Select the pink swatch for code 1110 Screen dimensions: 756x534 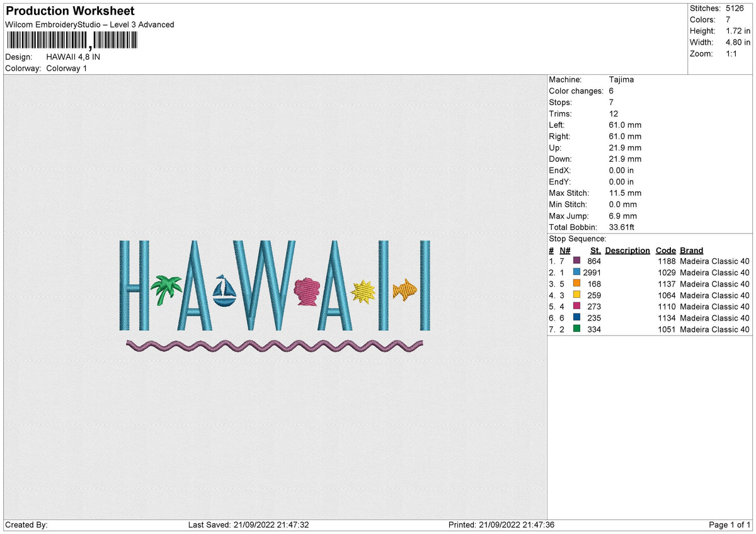[x=576, y=307]
